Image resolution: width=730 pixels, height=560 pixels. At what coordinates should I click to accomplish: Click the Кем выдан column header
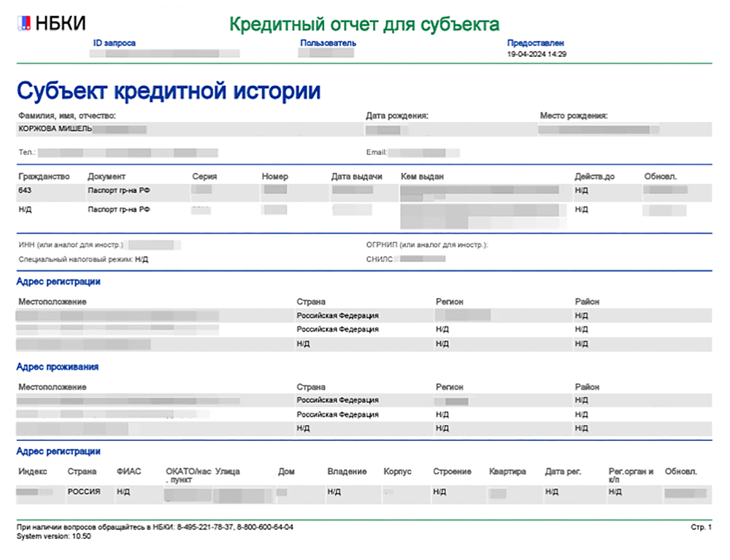click(x=422, y=177)
